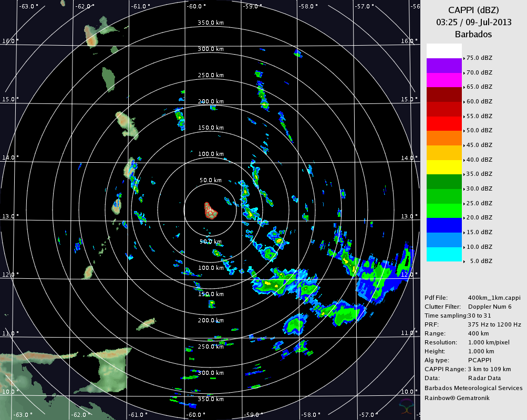The height and width of the screenshot is (420, 527).
Task: Click the red-outlined Barbados island at radar center
Action: pos(210,211)
